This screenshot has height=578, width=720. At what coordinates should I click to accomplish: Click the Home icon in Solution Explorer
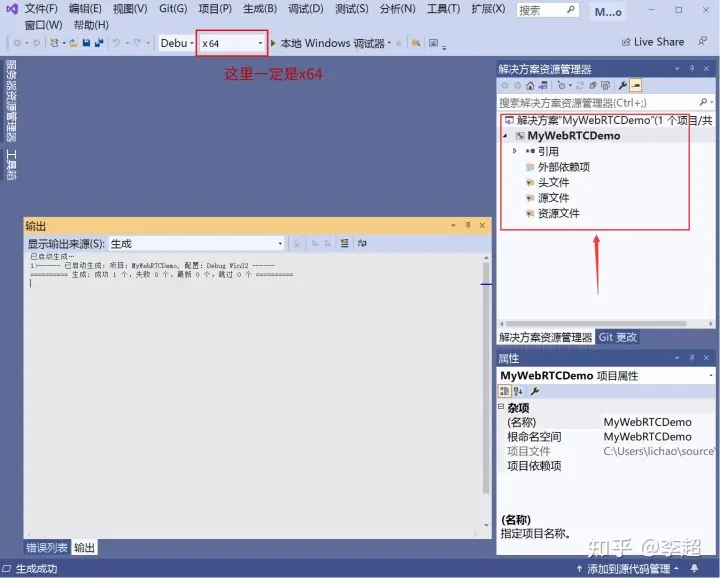click(x=530, y=85)
